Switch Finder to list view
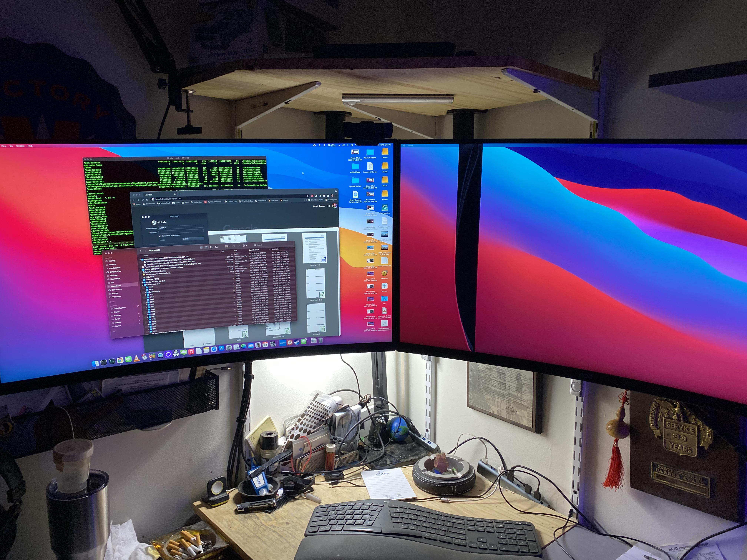747x560 pixels. (206, 247)
